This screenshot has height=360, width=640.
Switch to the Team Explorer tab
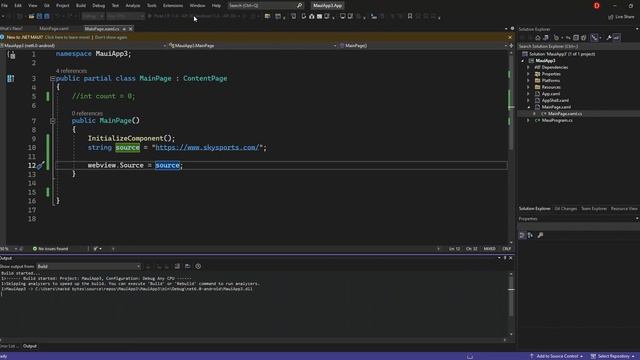pos(594,209)
